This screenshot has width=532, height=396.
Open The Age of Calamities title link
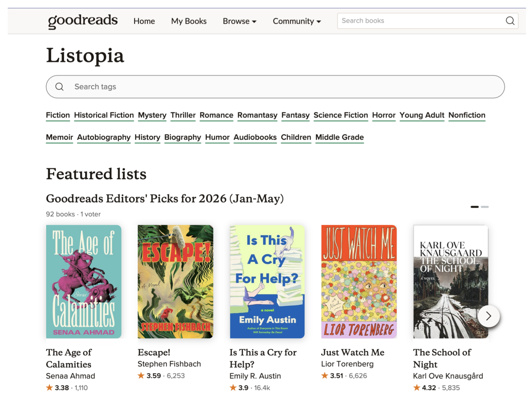tap(69, 358)
